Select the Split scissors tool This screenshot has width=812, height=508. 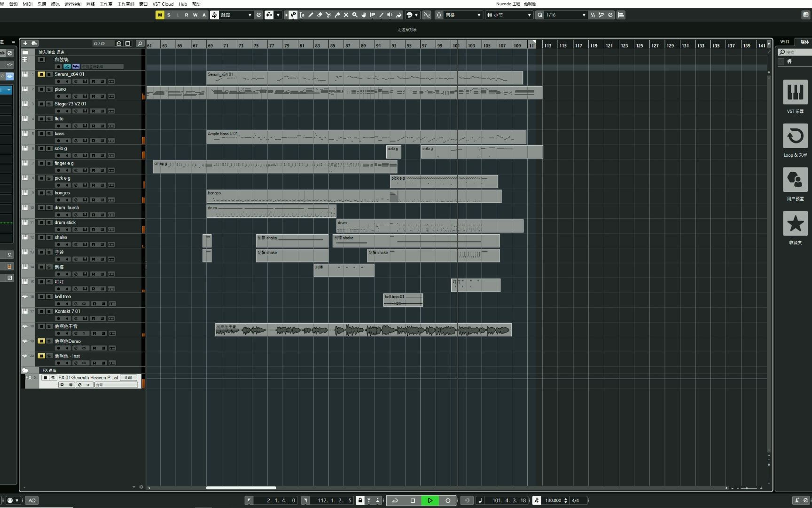[328, 15]
